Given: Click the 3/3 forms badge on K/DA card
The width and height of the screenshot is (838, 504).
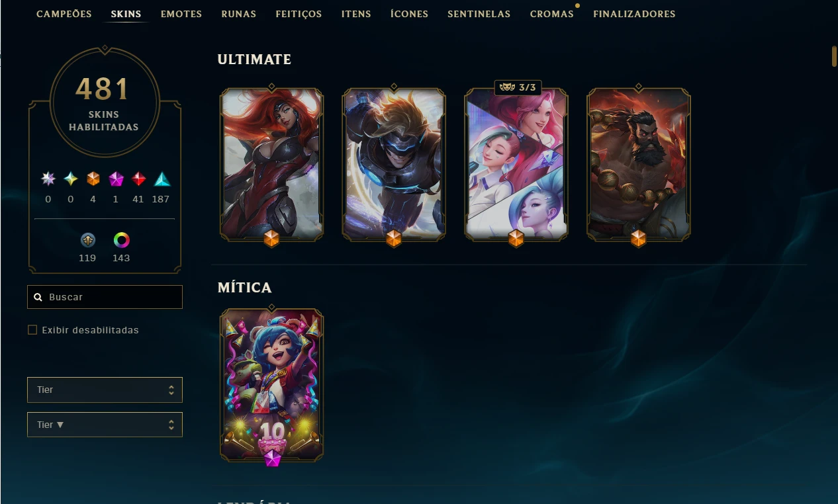Looking at the screenshot, I should [x=518, y=87].
